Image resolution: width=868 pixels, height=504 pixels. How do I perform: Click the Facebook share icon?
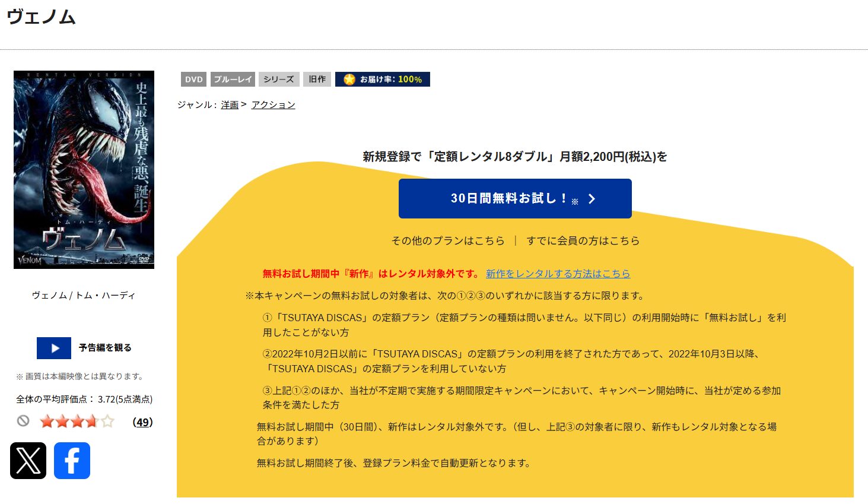[72, 461]
